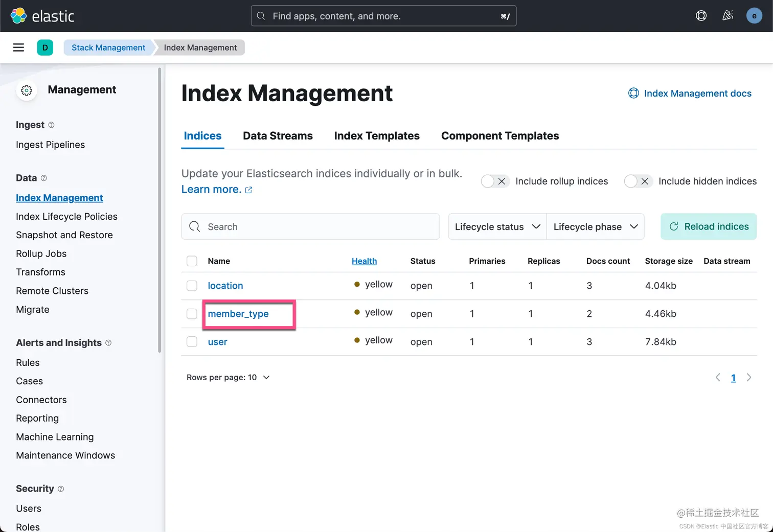Switch to the Component Templates tab
The image size is (773, 532).
500,136
